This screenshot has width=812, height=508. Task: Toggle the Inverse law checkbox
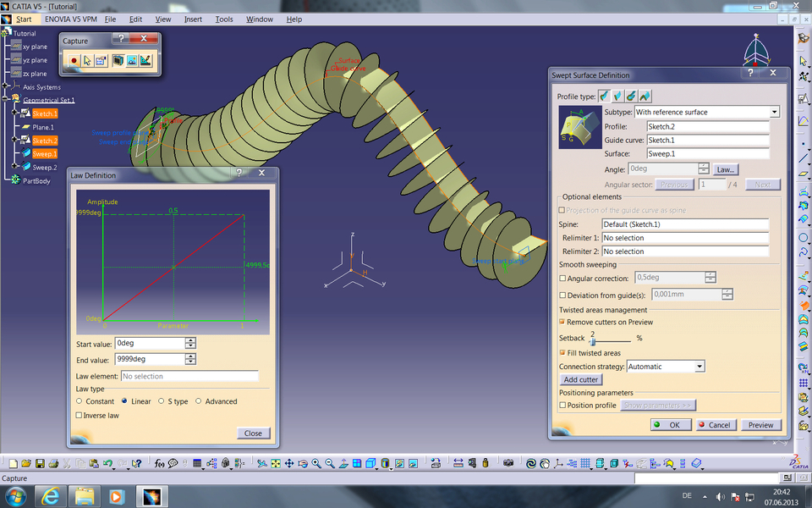[x=80, y=415]
